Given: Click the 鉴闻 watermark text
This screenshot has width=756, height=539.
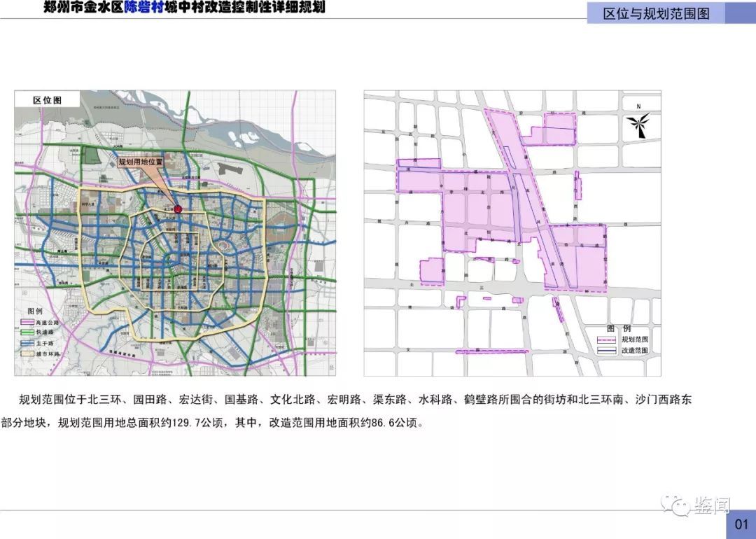Looking at the screenshot, I should [x=712, y=505].
